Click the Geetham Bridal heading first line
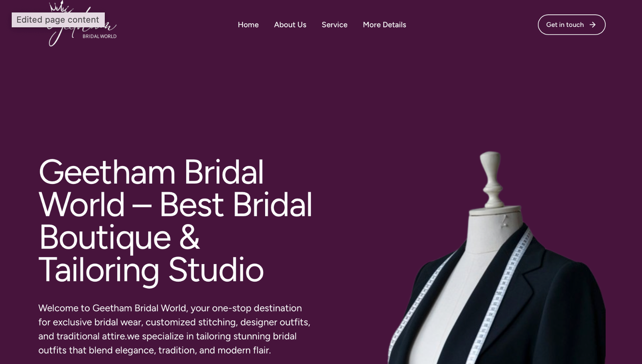Image resolution: width=642 pixels, height=364 pixels. 151,172
